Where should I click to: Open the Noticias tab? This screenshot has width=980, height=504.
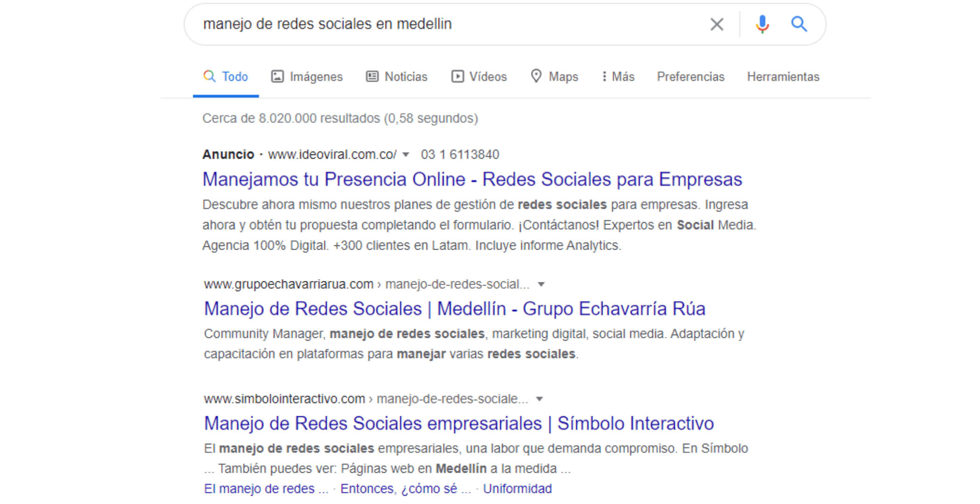tap(397, 77)
